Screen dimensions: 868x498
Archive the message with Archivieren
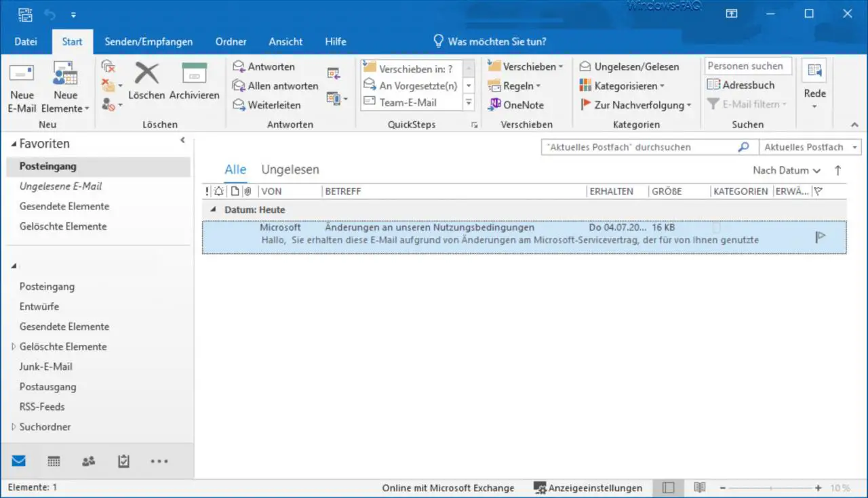click(x=194, y=81)
